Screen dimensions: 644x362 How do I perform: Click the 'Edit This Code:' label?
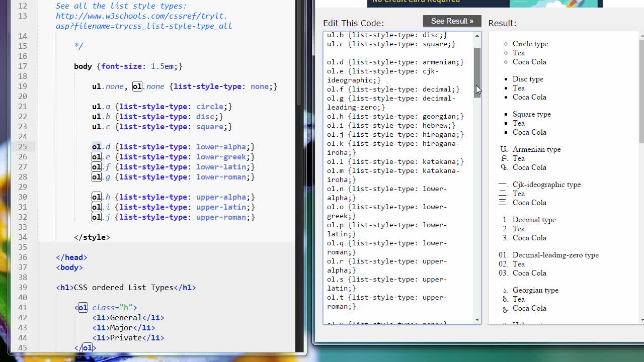[x=353, y=23]
